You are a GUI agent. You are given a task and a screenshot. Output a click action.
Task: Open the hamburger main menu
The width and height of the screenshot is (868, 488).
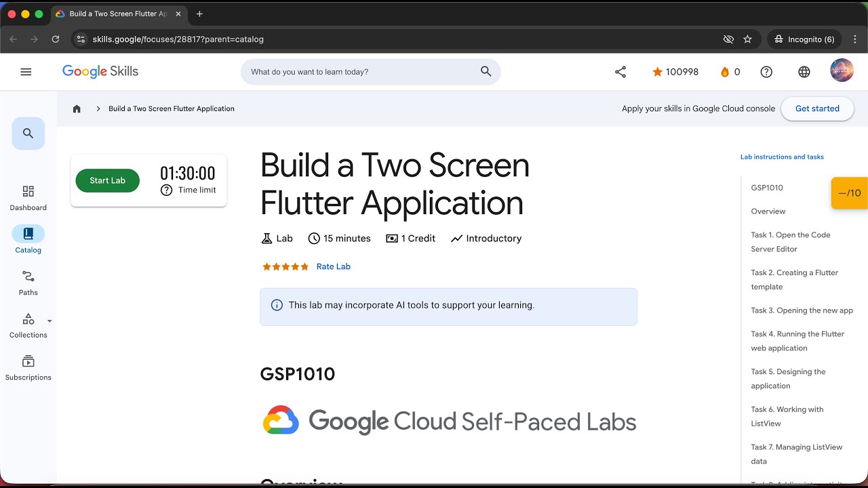pos(26,72)
